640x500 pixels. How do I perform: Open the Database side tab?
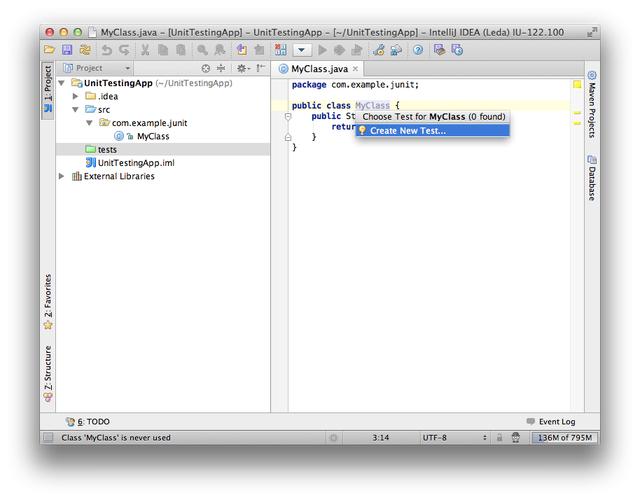592,178
